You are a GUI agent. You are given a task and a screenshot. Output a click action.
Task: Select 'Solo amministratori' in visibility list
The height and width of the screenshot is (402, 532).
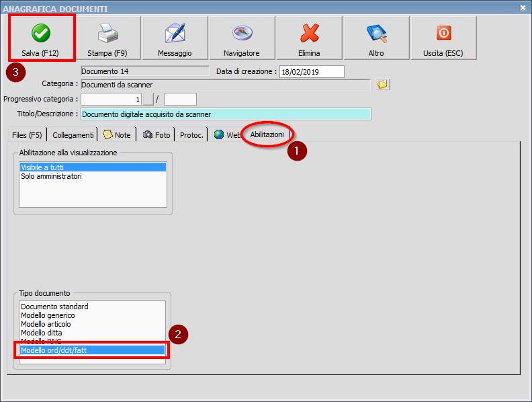coord(51,176)
